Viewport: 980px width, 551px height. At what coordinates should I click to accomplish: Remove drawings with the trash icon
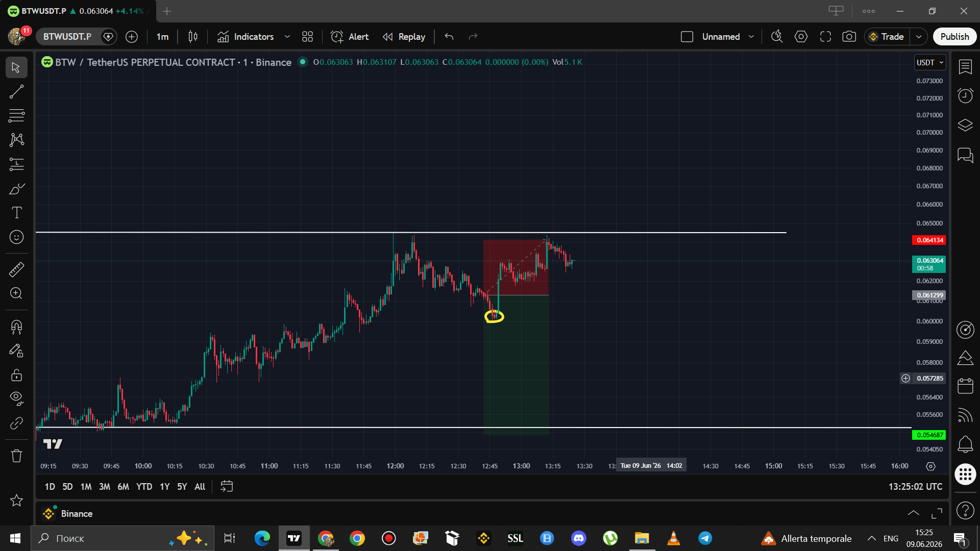pos(16,456)
